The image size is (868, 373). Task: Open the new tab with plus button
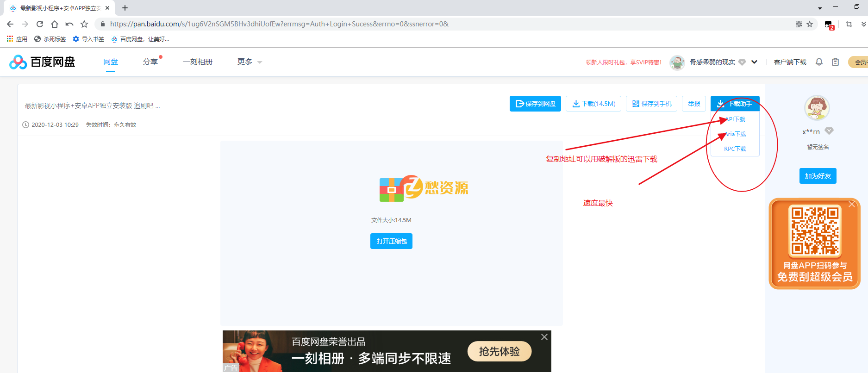click(125, 8)
